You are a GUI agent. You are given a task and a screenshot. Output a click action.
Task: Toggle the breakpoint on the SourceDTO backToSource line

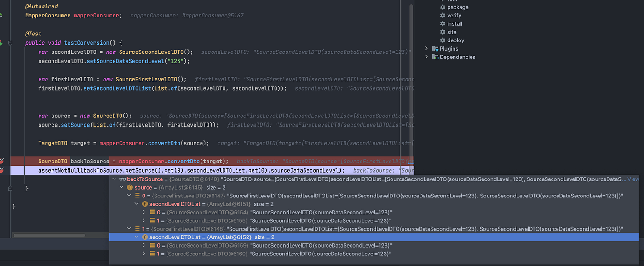coord(2,162)
